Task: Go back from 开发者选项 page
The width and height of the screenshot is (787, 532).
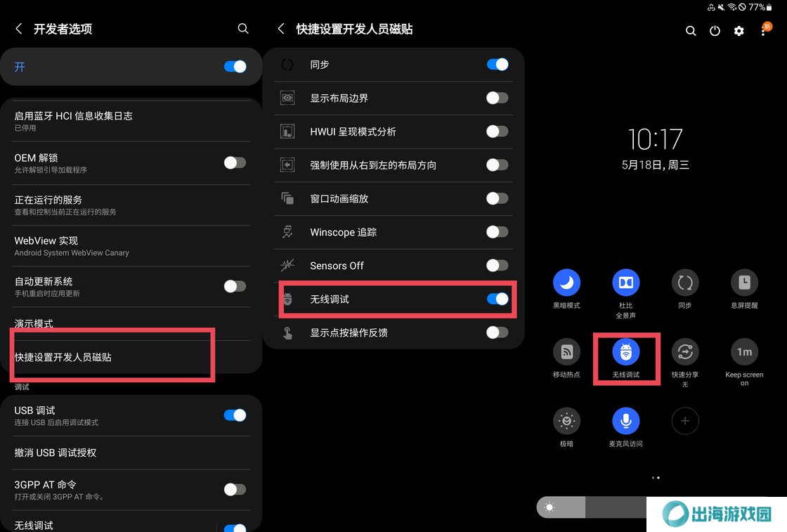Action: 19,29
